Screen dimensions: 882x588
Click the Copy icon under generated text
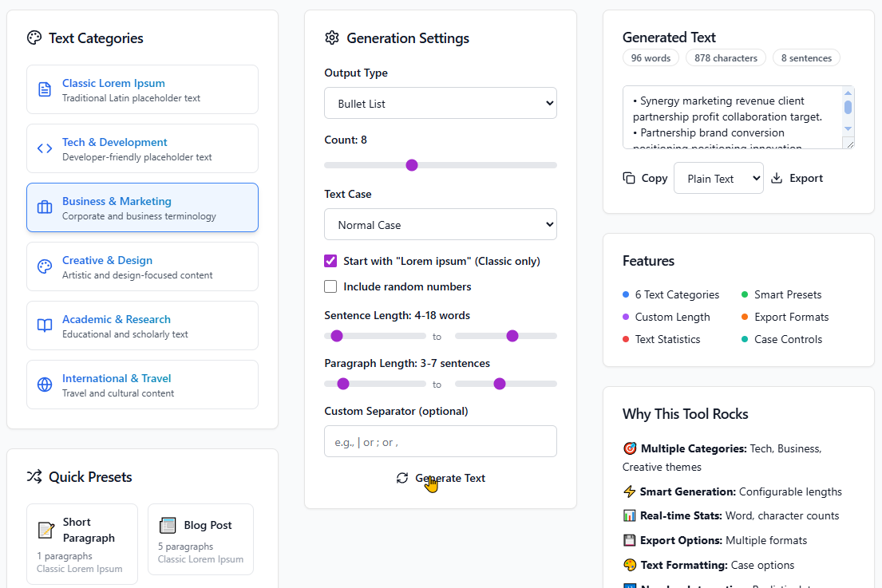pyautogui.click(x=629, y=178)
